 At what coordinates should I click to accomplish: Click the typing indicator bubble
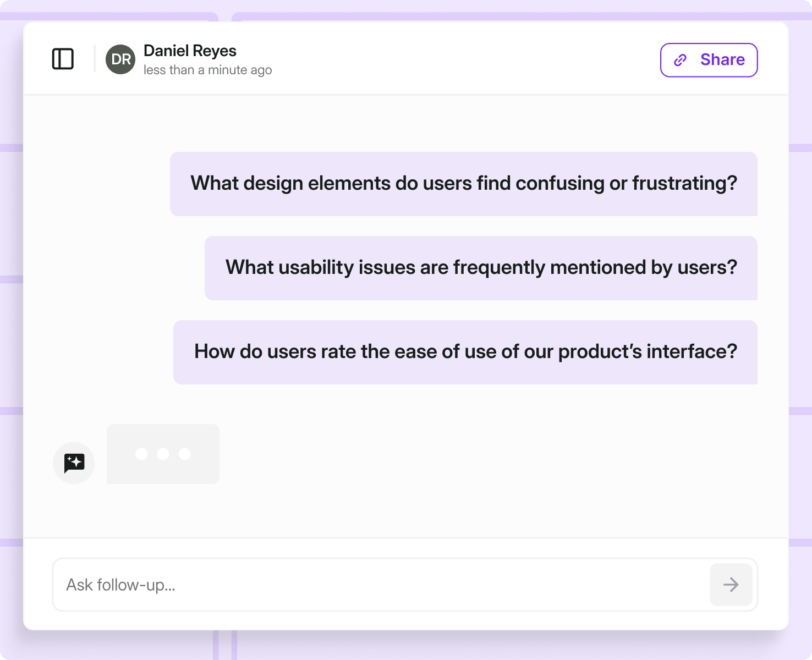coord(163,454)
